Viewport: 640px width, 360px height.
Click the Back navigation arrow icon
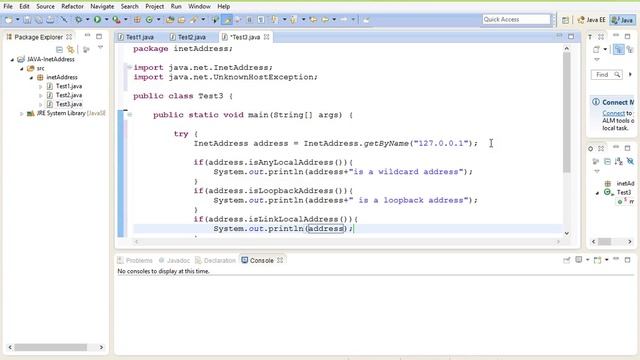click(x=325, y=20)
